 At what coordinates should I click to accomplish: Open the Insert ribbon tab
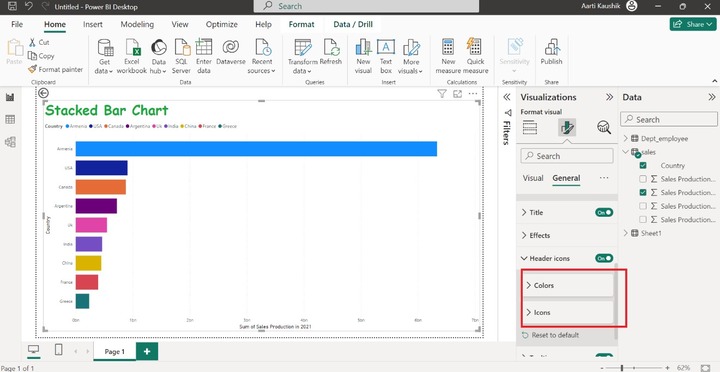pyautogui.click(x=93, y=24)
